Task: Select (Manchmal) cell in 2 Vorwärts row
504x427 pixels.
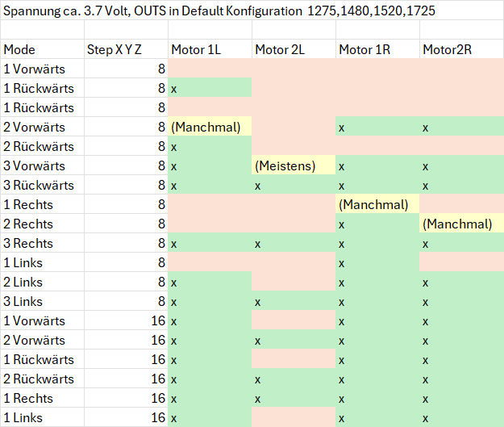Action: (x=210, y=127)
